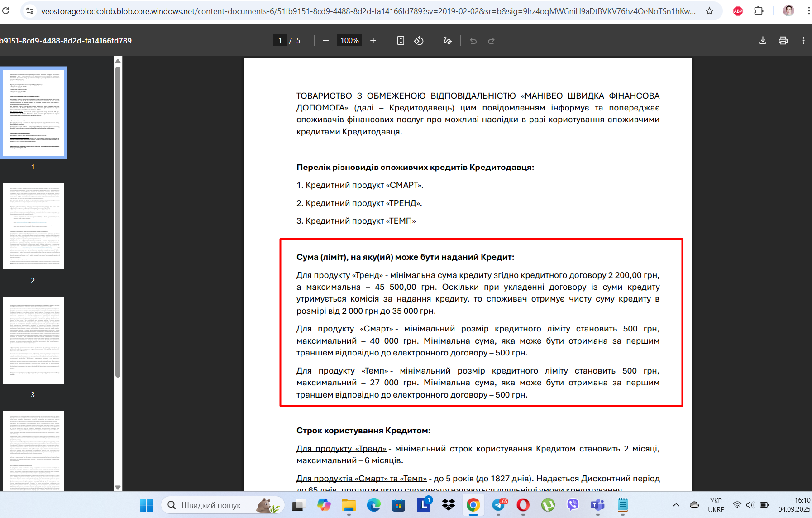Viewport: 812px width, 518px height.
Task: Click list item «2. Кредитний продукт «ТРЕНД».»
Action: click(359, 203)
